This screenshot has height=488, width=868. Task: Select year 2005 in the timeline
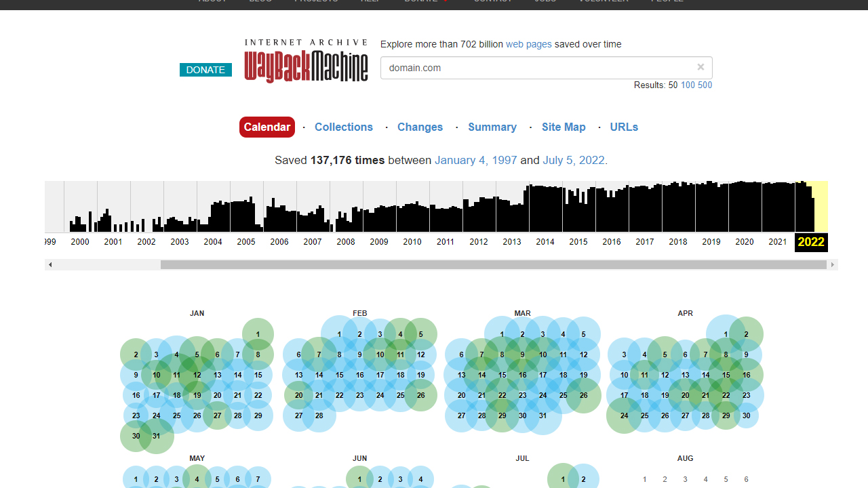[246, 242]
